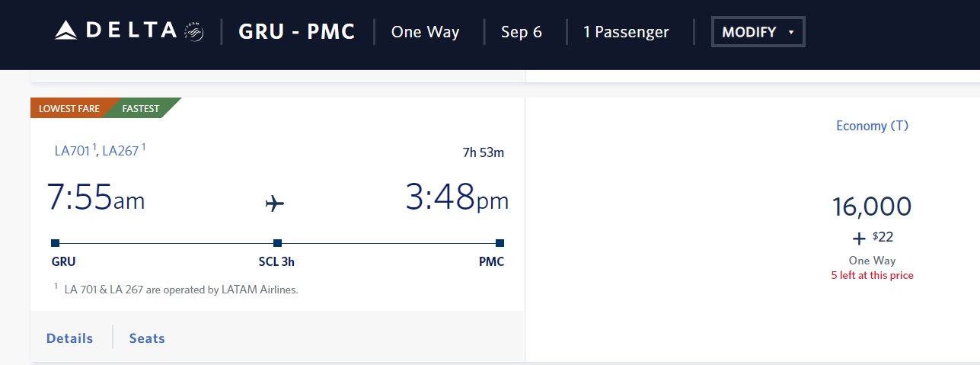The height and width of the screenshot is (365, 980).
Task: Open the Seats tab
Action: 147,338
